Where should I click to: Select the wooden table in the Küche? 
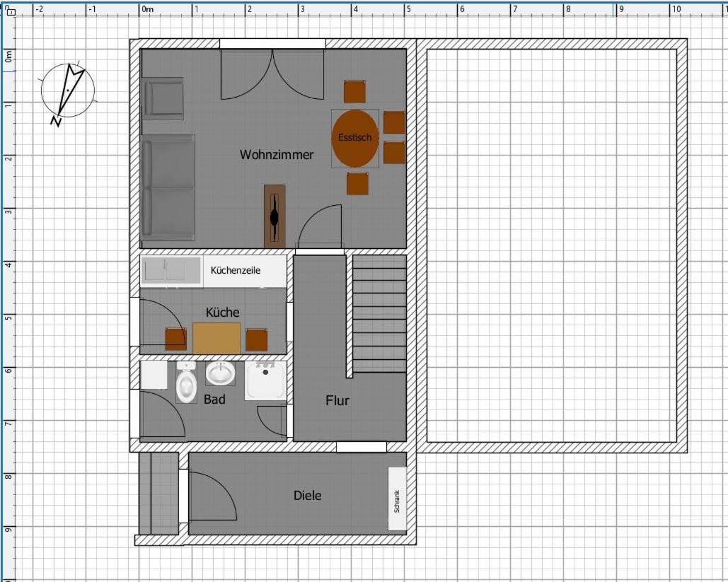pos(216,338)
